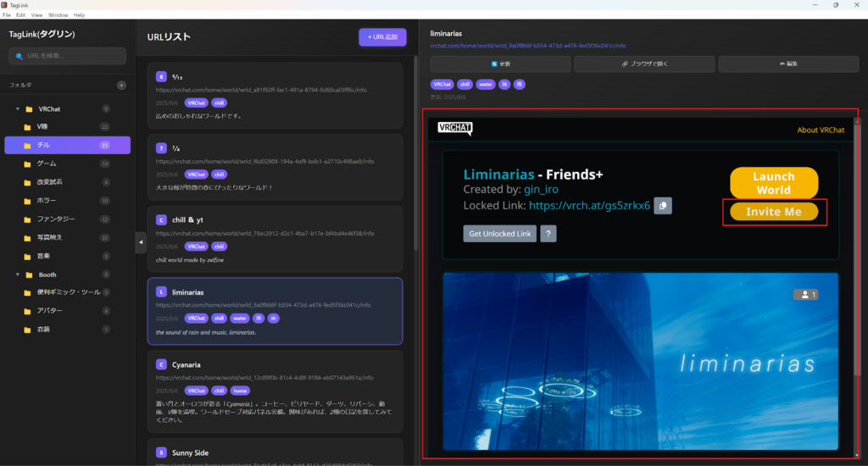Click the Cyanaria card title
This screenshot has height=466, width=868.
click(186, 364)
